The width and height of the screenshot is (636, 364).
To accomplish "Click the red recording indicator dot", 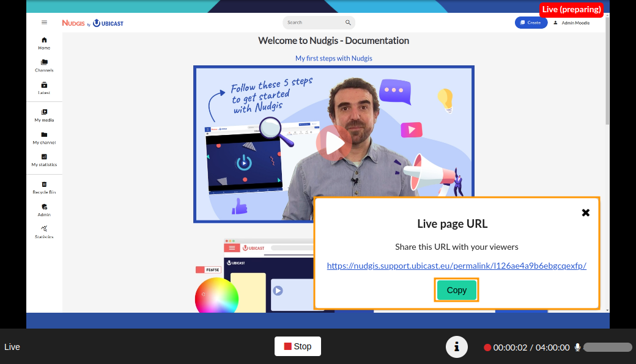I will tap(487, 348).
